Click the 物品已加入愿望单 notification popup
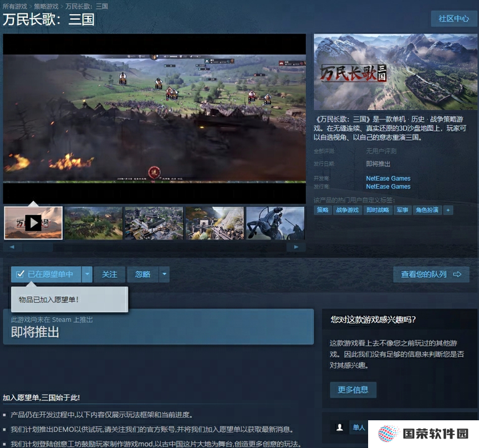Image resolution: width=479 pixels, height=448 pixels. [70, 299]
